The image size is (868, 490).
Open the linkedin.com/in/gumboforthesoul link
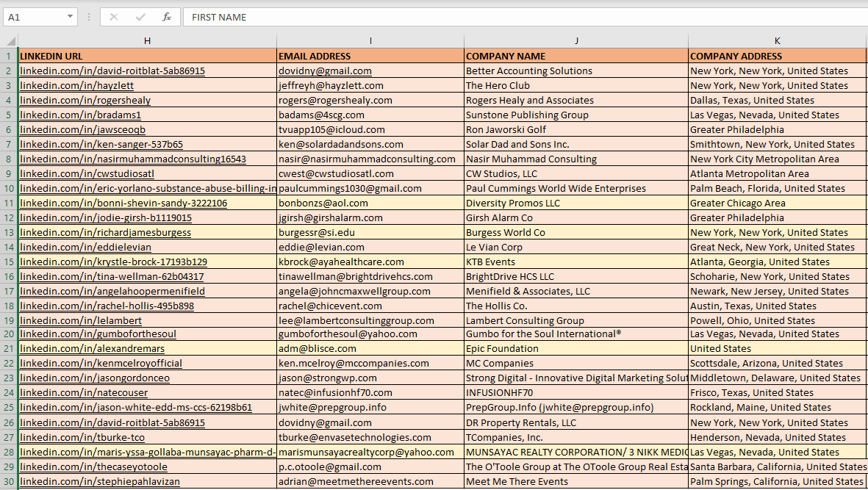(x=98, y=334)
